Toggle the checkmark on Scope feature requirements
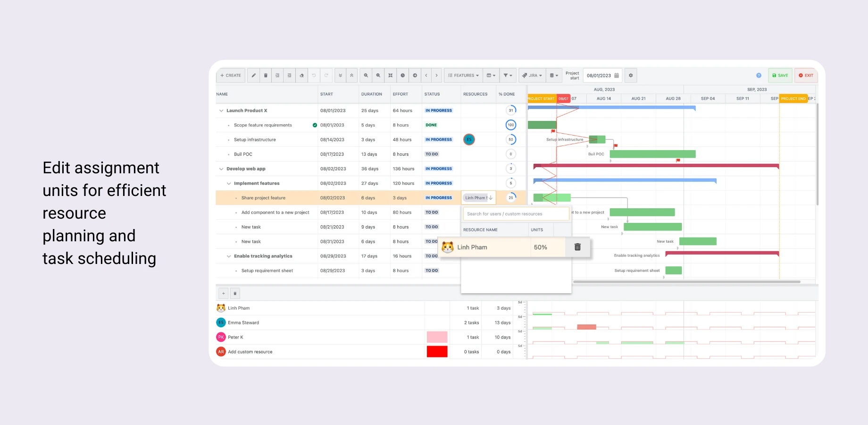 (x=314, y=125)
